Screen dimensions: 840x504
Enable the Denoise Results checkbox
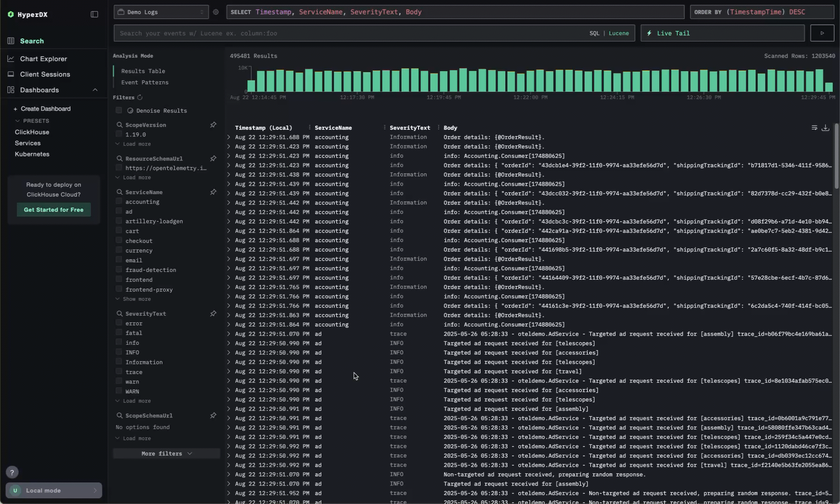(x=119, y=111)
